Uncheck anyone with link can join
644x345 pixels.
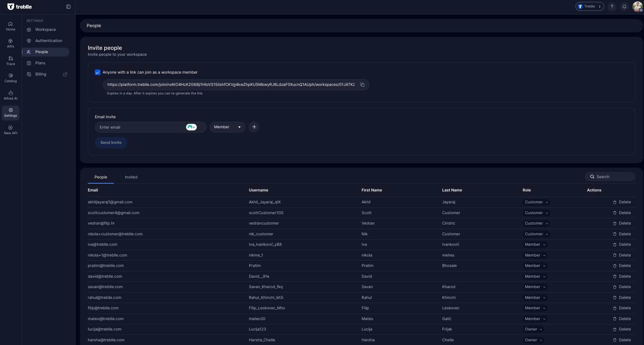98,72
